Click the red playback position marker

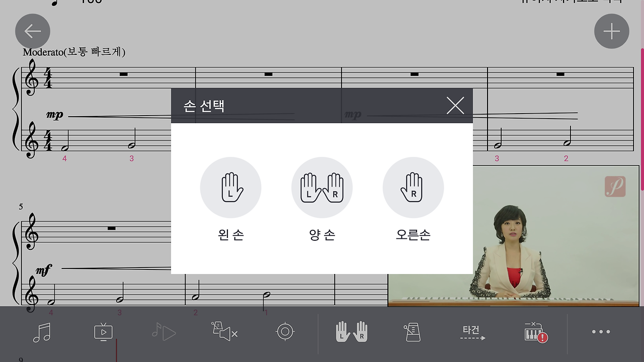[x=116, y=350]
